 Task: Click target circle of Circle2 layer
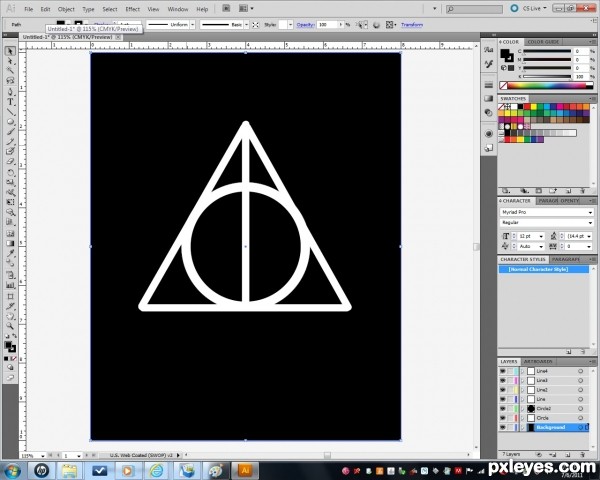pyautogui.click(x=580, y=408)
